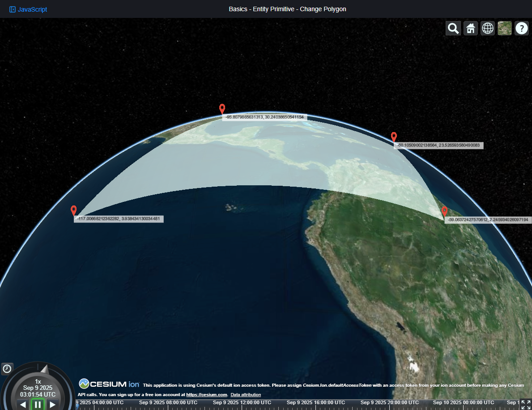Select label -95.807986563131, 30.24038650541154
The width and height of the screenshot is (532, 410).
coord(264,117)
